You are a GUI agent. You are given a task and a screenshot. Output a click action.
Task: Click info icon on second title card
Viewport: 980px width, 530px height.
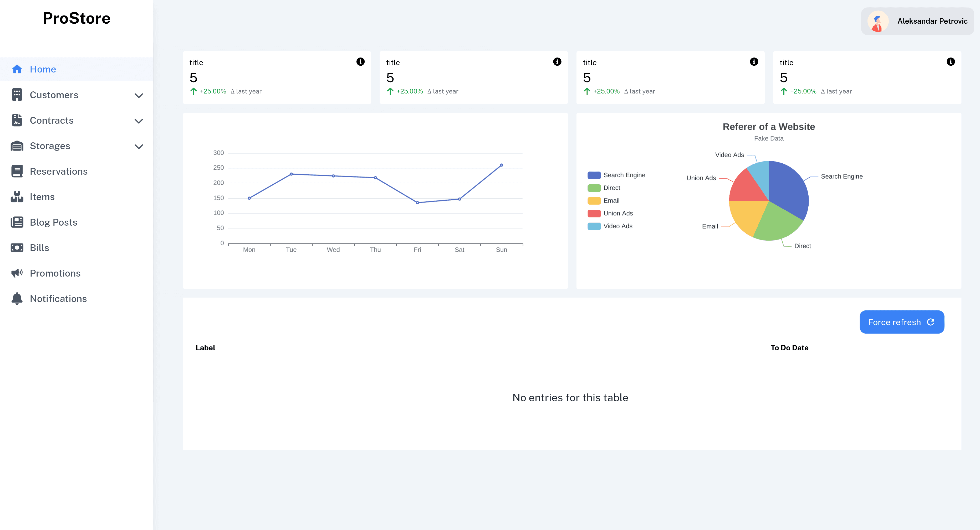click(557, 62)
